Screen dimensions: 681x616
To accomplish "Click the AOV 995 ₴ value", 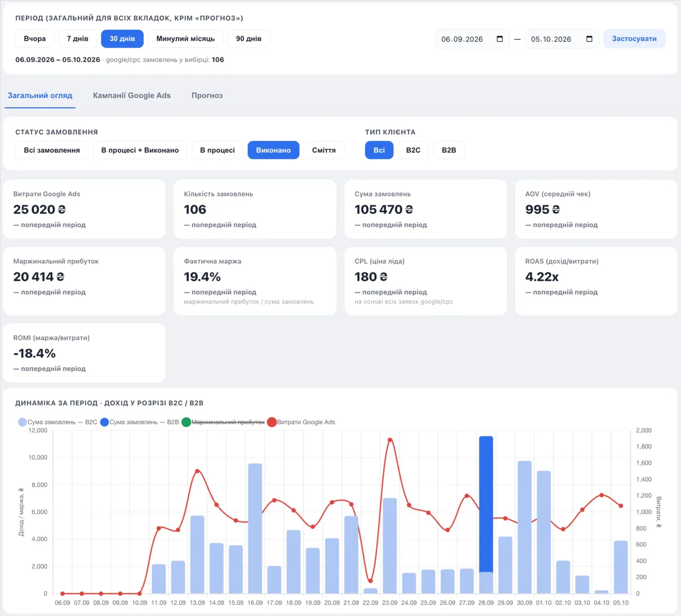I will tap(542, 210).
